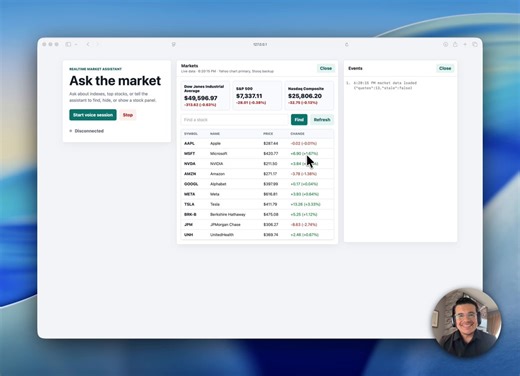The height and width of the screenshot is (376, 520).
Task: Click the Microsoft company name
Action: [x=219, y=154]
